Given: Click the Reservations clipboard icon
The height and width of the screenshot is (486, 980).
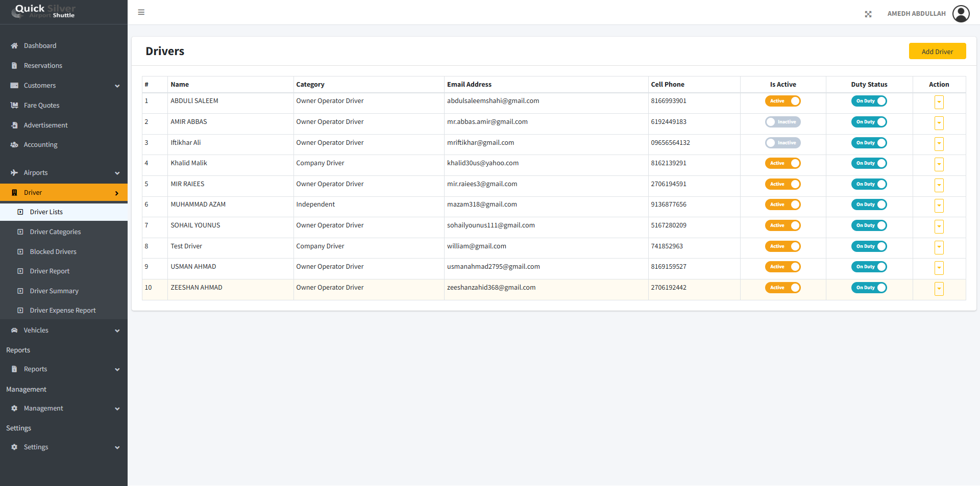Looking at the screenshot, I should 14,66.
